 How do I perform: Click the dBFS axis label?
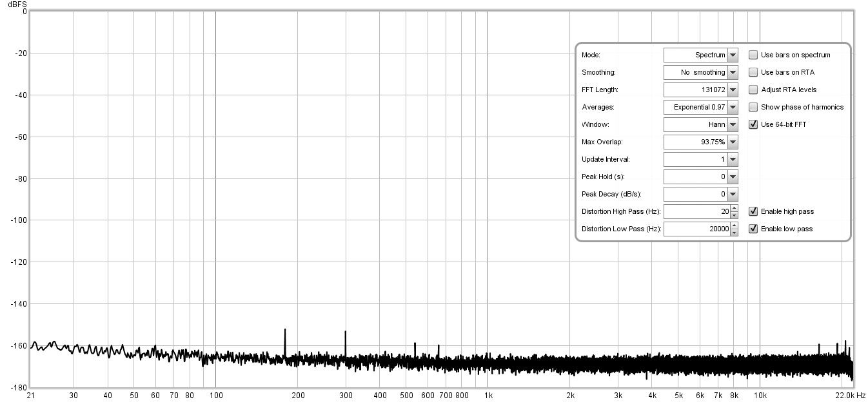[x=17, y=4]
